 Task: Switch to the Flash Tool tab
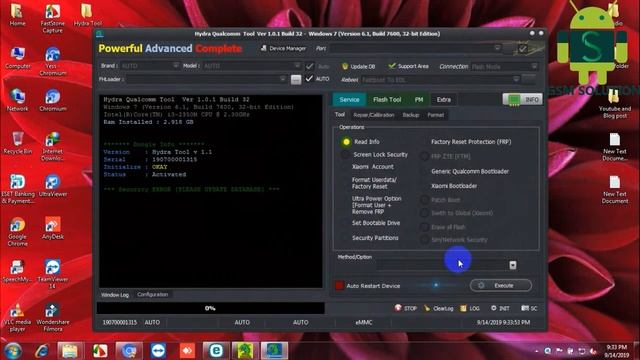point(387,99)
